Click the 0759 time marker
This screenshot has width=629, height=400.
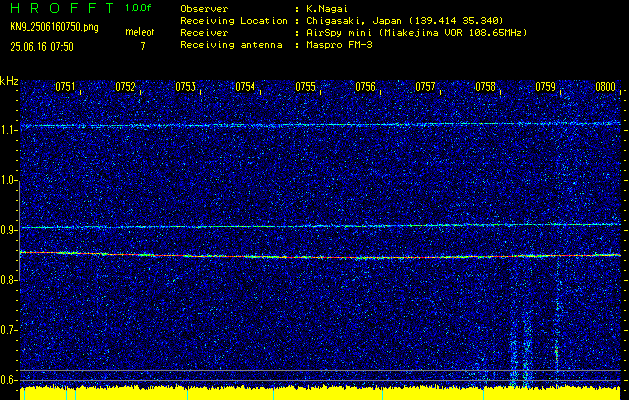(x=546, y=87)
